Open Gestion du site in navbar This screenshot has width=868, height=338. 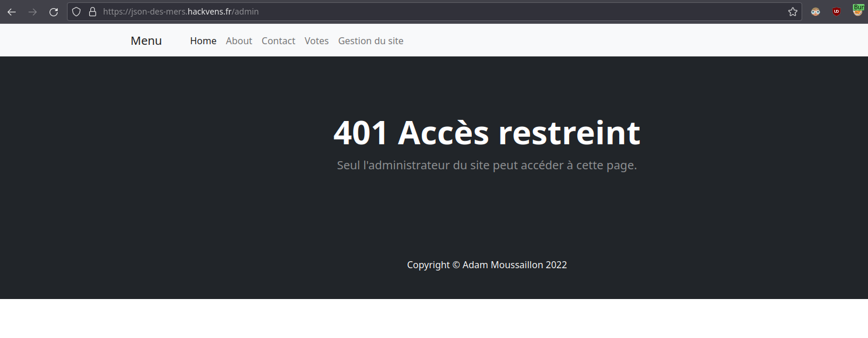(x=371, y=41)
